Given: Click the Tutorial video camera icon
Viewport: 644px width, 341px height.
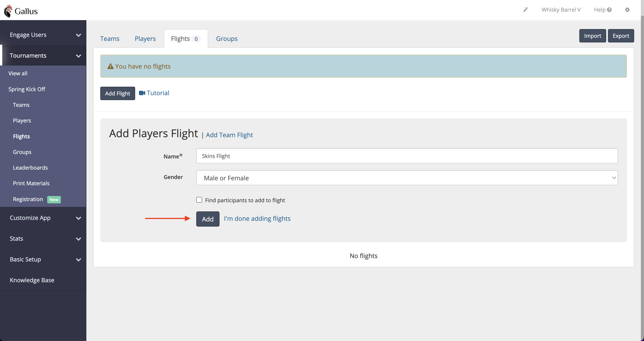Looking at the screenshot, I should pos(142,93).
